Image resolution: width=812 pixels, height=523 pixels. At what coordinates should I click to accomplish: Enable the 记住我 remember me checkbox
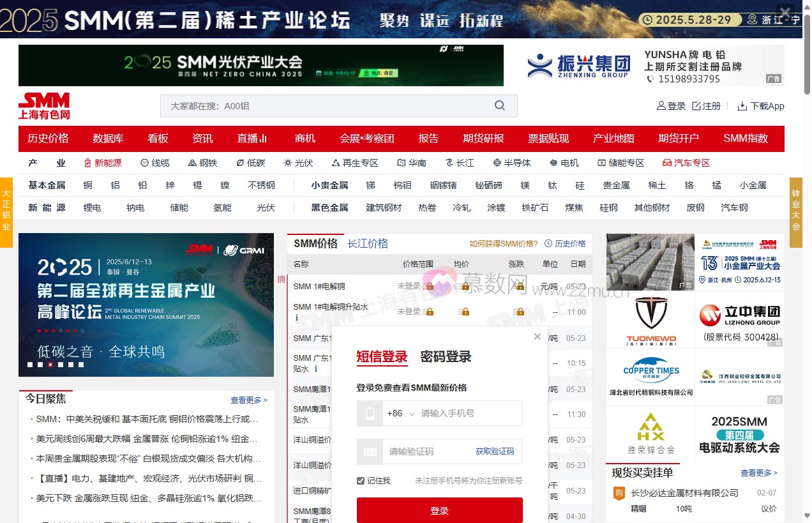click(x=360, y=481)
